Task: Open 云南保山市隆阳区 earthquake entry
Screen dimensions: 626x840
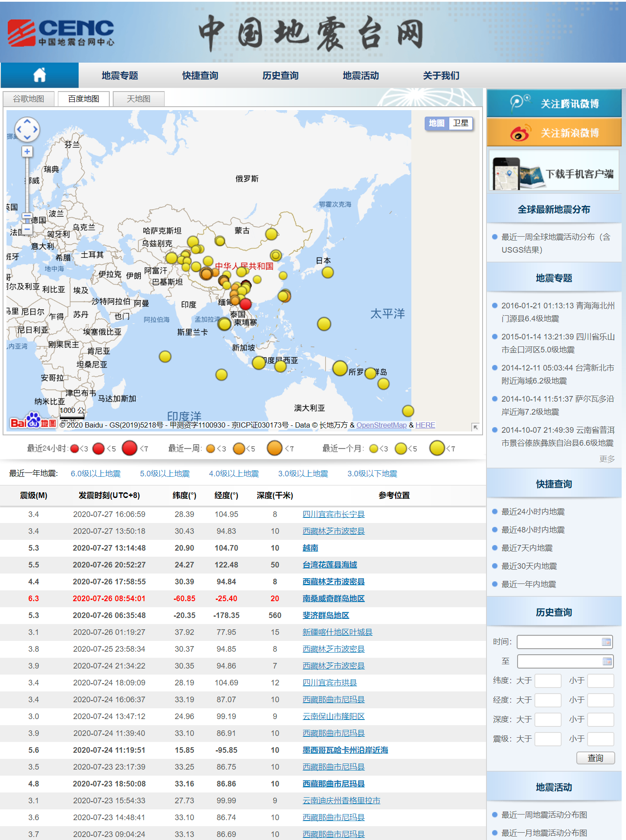Action: click(334, 716)
